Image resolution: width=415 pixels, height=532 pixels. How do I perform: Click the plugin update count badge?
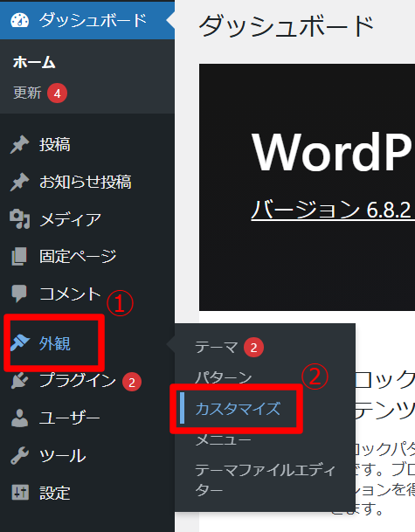coord(132,382)
